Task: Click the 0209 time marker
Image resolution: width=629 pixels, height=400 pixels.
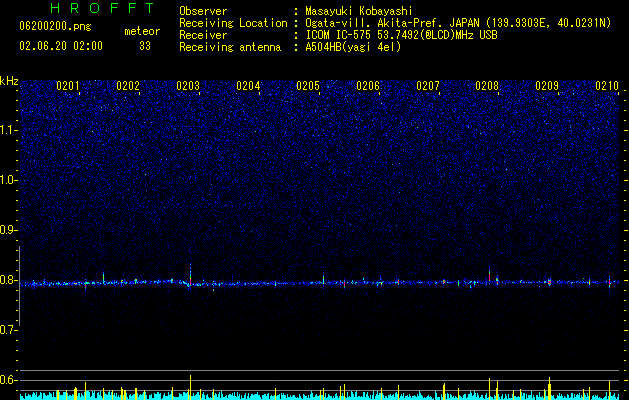Action: [x=547, y=86]
